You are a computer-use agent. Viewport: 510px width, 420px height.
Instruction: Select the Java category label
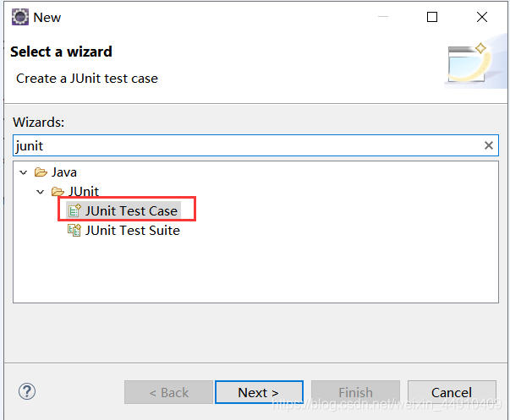coord(64,172)
